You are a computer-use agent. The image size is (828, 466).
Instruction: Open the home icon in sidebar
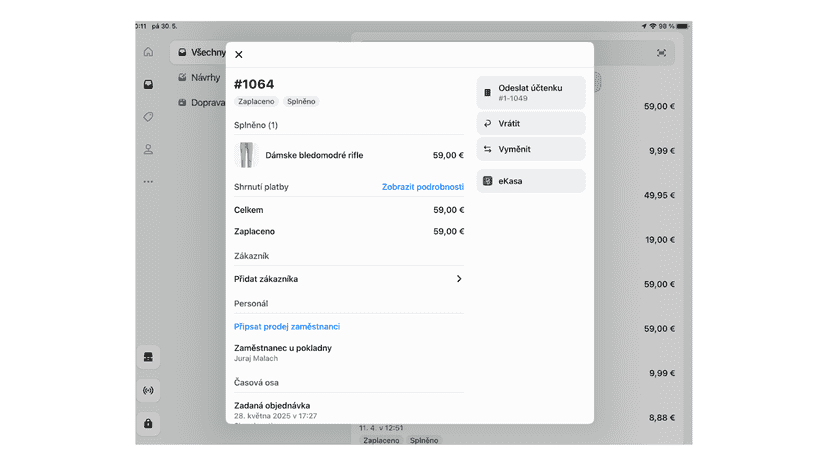(x=148, y=52)
